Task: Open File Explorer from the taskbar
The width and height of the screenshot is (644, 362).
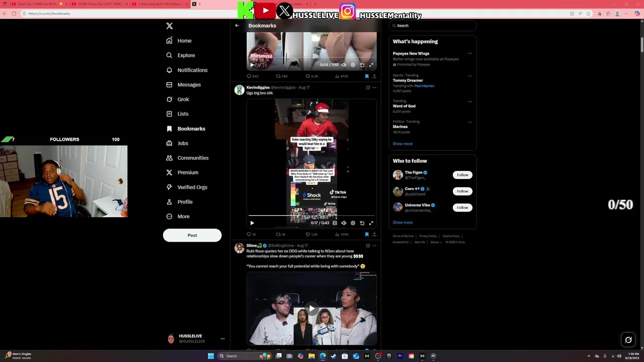Action: (x=311, y=356)
